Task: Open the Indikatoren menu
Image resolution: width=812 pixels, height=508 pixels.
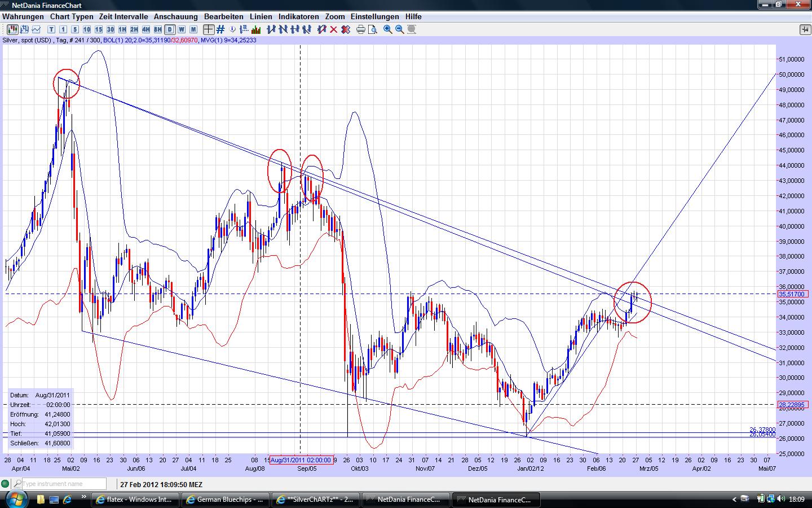Action: (x=299, y=16)
